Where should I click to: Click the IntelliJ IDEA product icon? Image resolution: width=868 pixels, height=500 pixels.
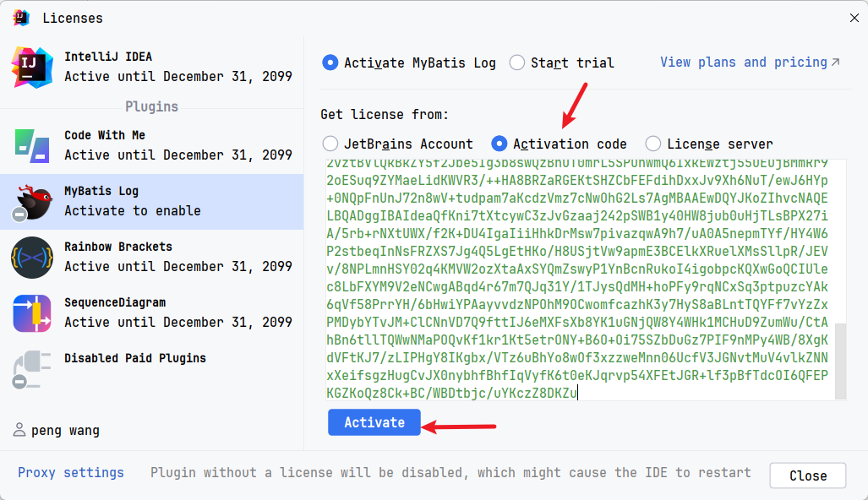tap(32, 67)
